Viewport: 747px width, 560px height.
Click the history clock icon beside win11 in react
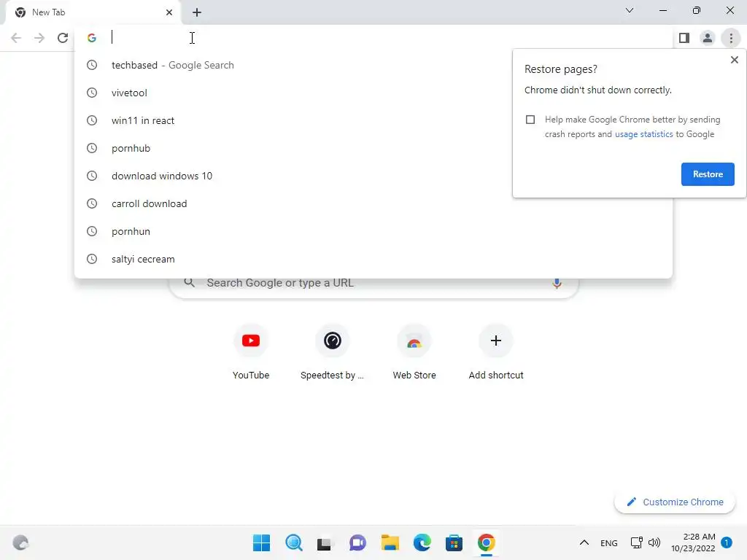point(92,120)
